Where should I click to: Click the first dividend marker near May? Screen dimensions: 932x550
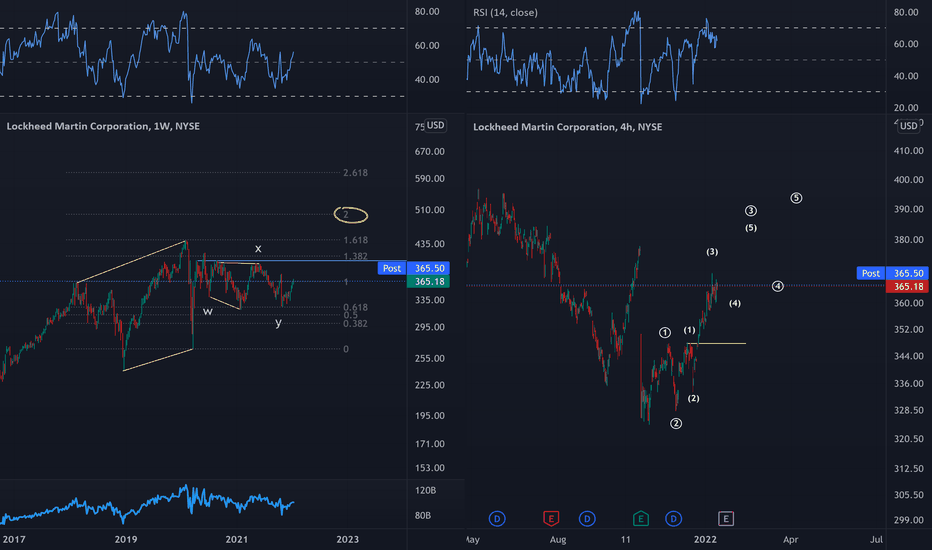[497, 518]
